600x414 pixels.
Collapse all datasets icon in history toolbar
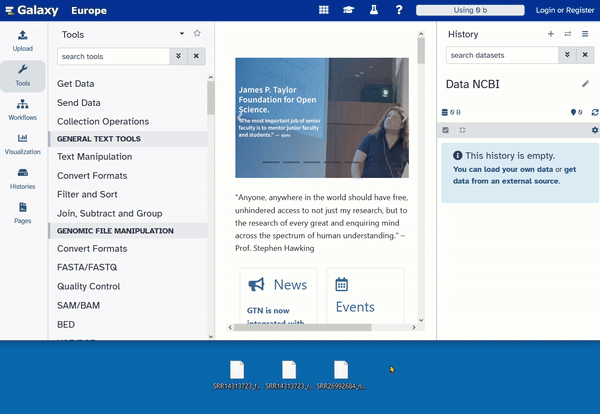click(x=462, y=130)
